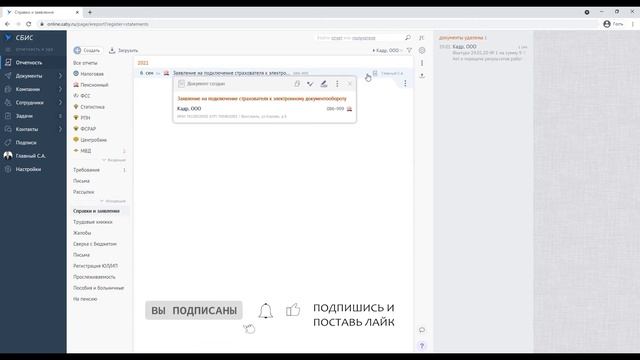Click the Задачи sidebar icon

pyautogui.click(x=8, y=116)
